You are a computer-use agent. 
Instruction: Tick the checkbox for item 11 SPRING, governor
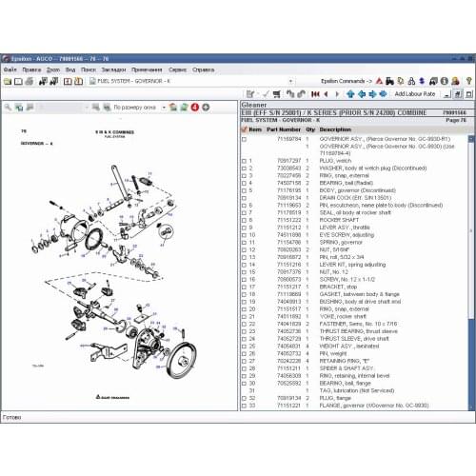point(244,243)
